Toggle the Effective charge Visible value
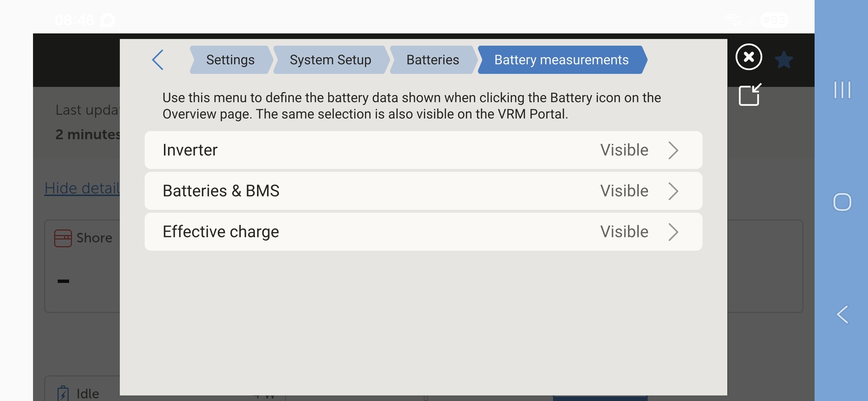The height and width of the screenshot is (401, 868). point(624,232)
